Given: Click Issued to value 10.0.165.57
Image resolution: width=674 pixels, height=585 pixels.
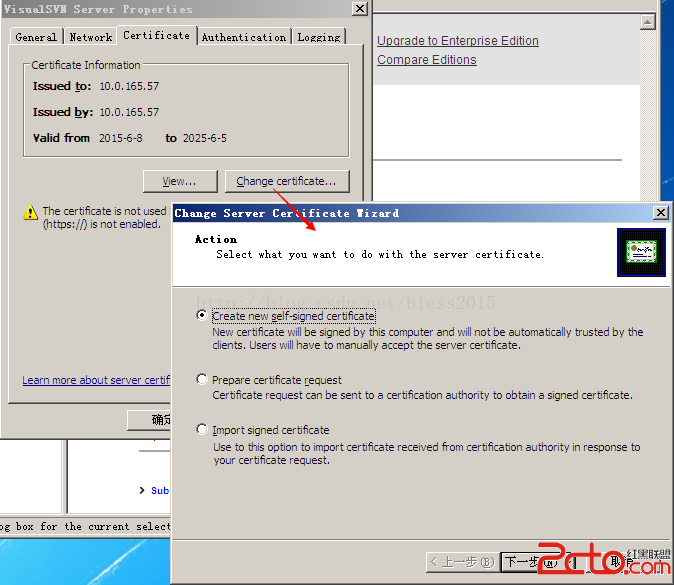Looking at the screenshot, I should coord(129,86).
